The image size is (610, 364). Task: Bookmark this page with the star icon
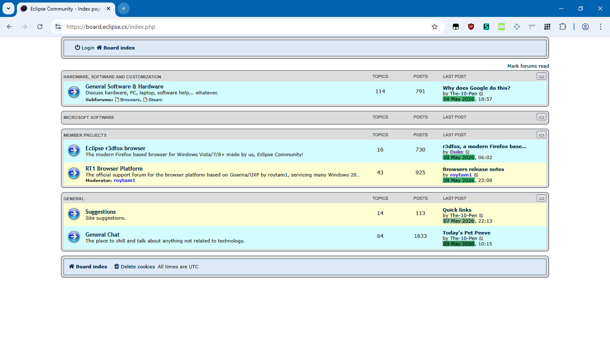coord(435,27)
